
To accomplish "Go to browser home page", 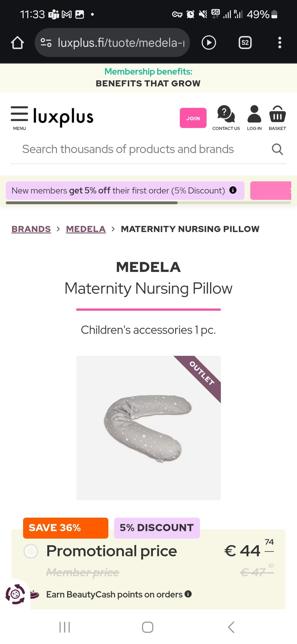I will click(17, 43).
